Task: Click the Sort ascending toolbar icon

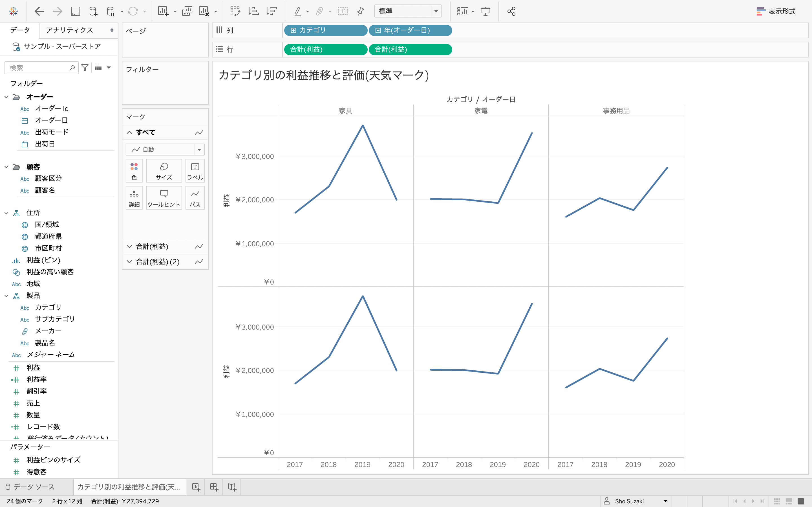Action: point(253,11)
